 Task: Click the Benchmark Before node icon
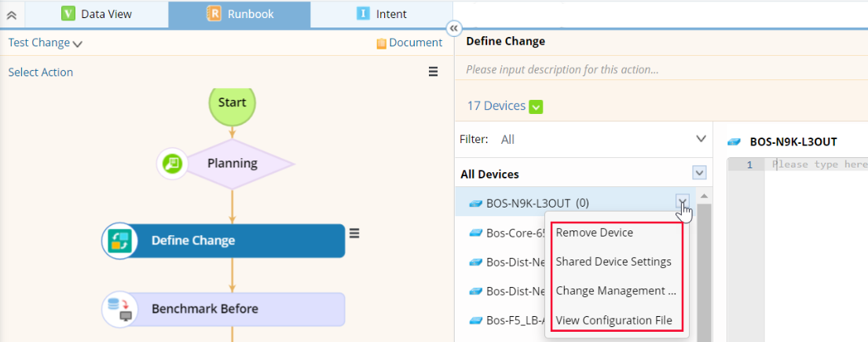click(120, 309)
